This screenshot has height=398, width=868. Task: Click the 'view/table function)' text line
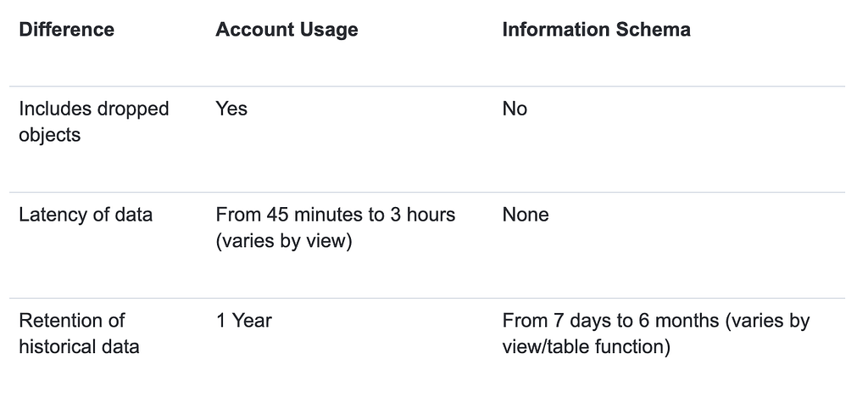[x=586, y=347]
